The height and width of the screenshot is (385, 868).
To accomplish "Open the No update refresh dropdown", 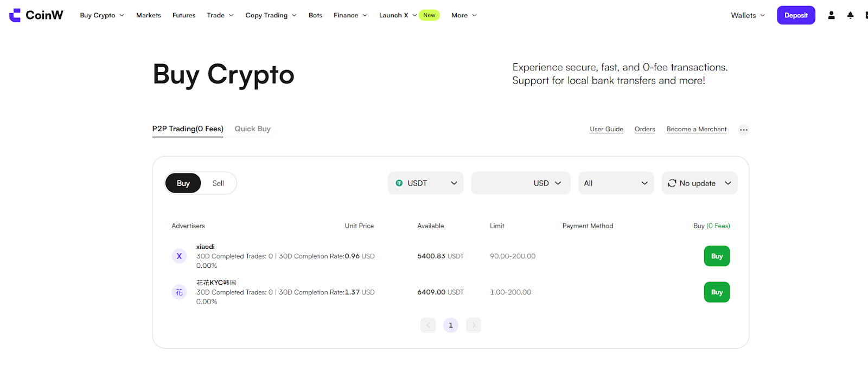I will [699, 183].
